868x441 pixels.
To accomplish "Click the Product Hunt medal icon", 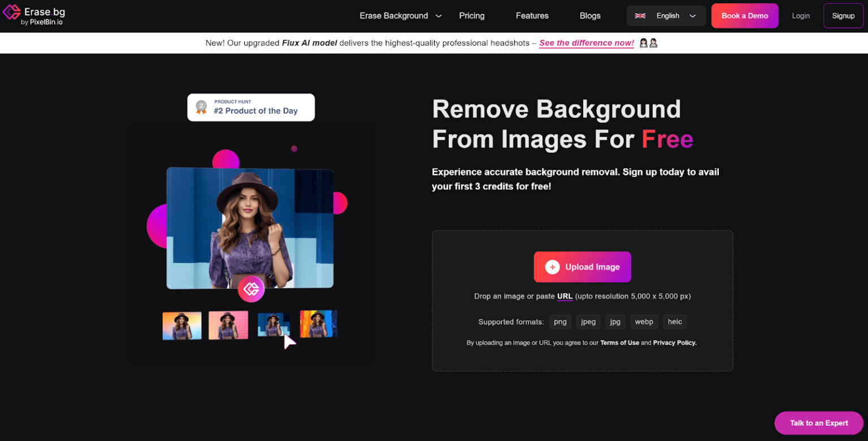I will point(201,107).
